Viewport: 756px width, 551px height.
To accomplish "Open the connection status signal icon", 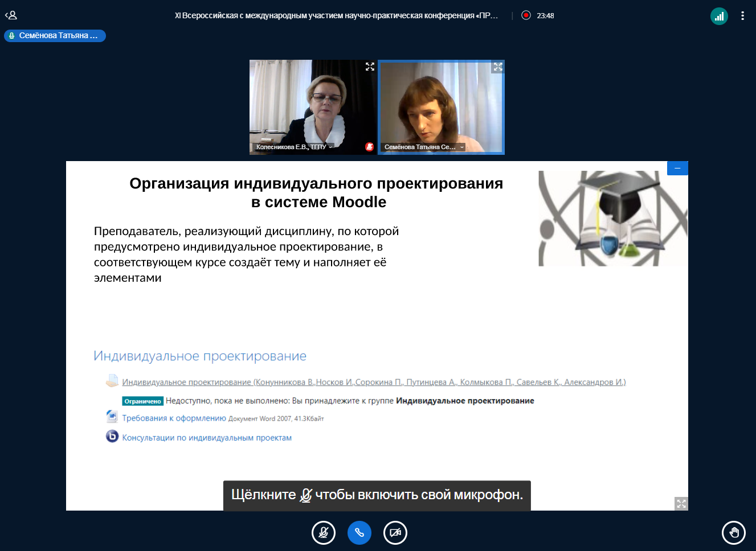I will coord(719,16).
